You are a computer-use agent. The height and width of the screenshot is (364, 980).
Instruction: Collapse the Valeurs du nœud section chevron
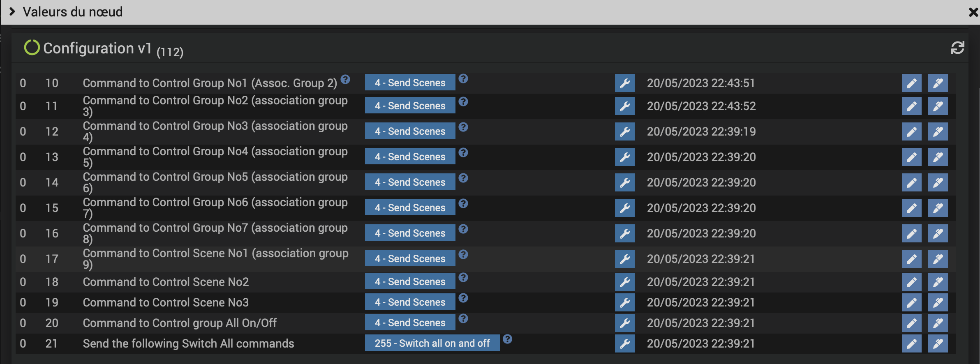12,12
